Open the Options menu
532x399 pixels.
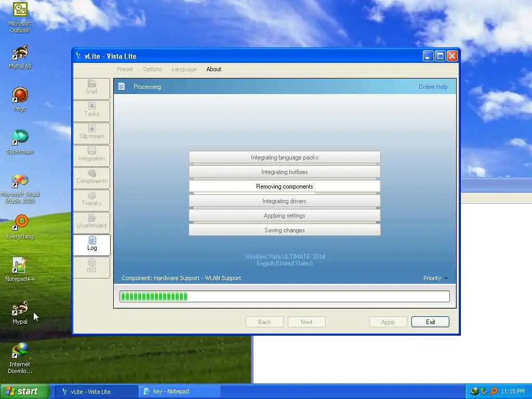(x=153, y=69)
